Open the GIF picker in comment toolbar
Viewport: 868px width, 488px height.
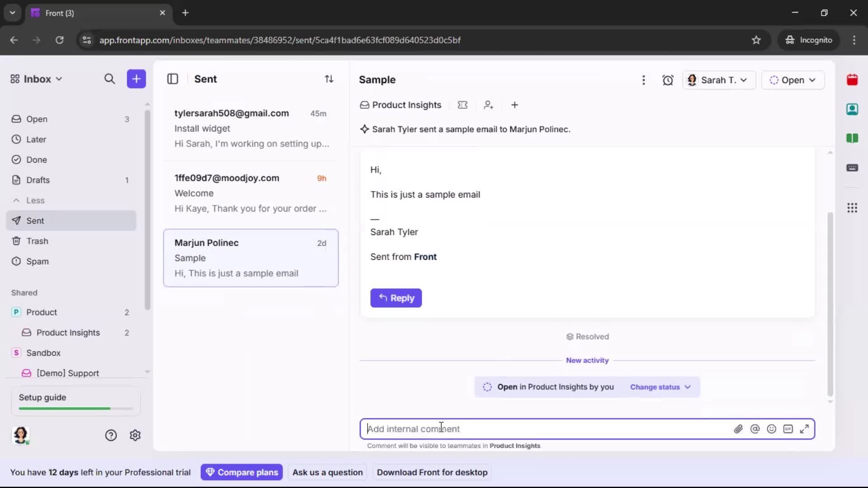[x=788, y=429]
